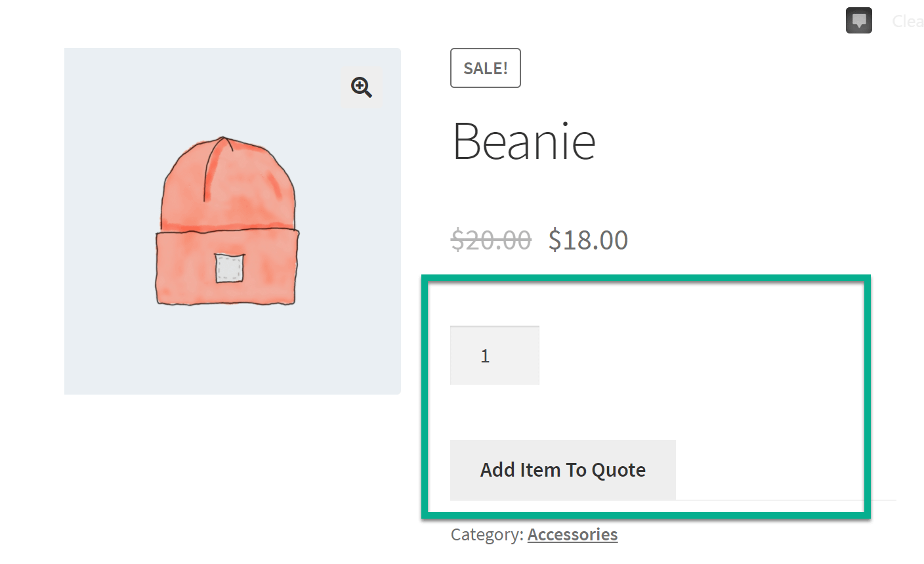Open the Accessories category link
924x564 pixels.
pyautogui.click(x=572, y=534)
